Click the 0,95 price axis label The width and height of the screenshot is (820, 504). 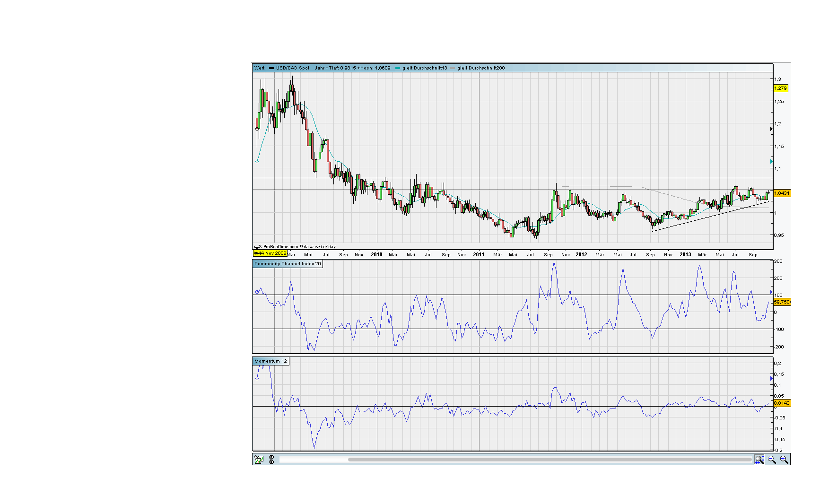[x=779, y=235]
